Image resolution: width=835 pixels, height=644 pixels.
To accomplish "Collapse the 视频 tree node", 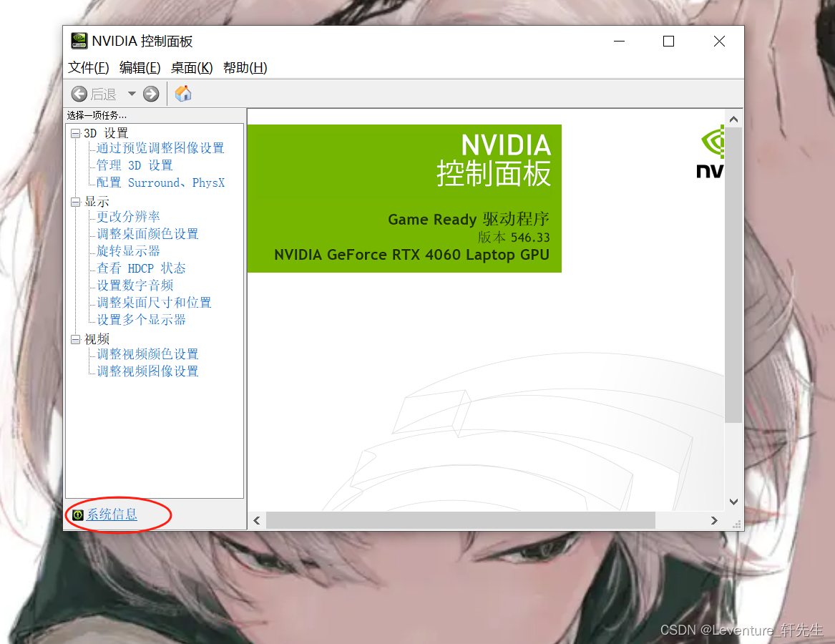I will pyautogui.click(x=76, y=339).
